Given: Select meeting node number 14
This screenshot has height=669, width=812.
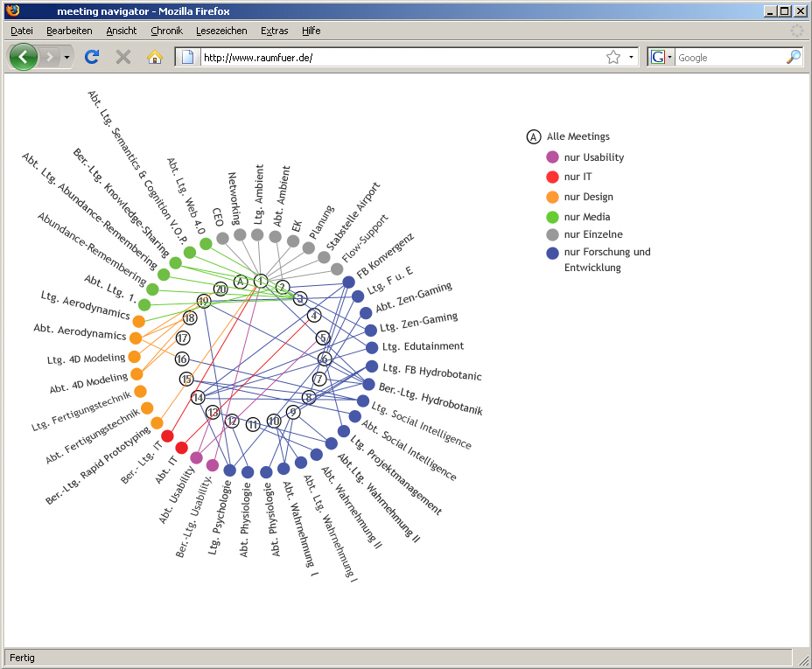Looking at the screenshot, I should coord(198,398).
